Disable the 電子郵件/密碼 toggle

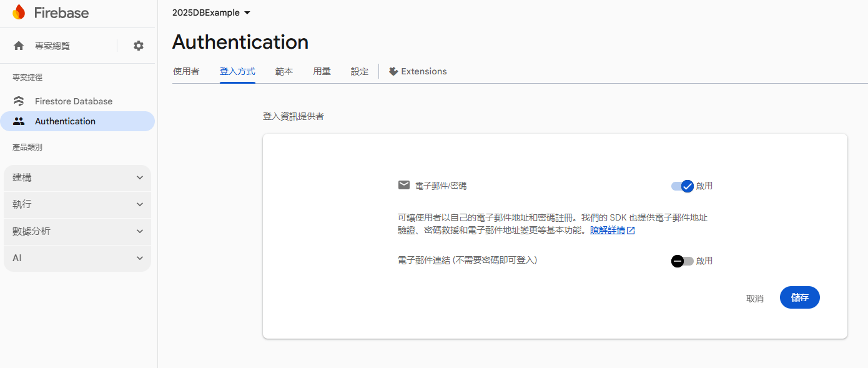(x=683, y=186)
